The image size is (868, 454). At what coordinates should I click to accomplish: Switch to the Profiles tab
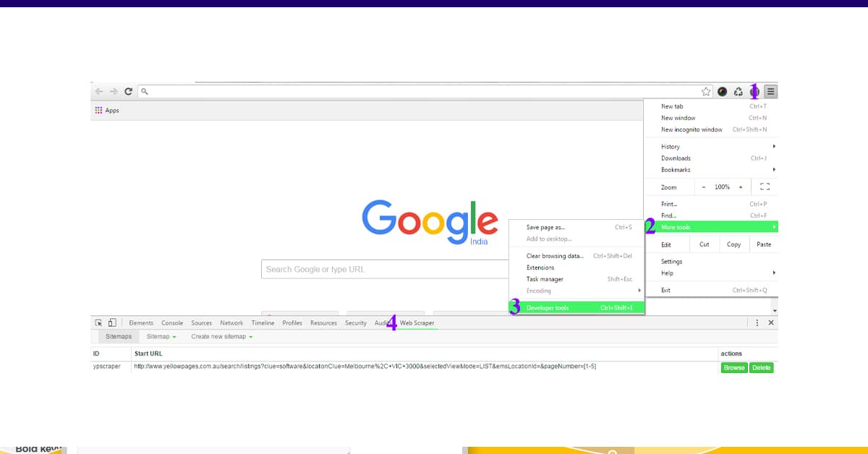point(292,323)
